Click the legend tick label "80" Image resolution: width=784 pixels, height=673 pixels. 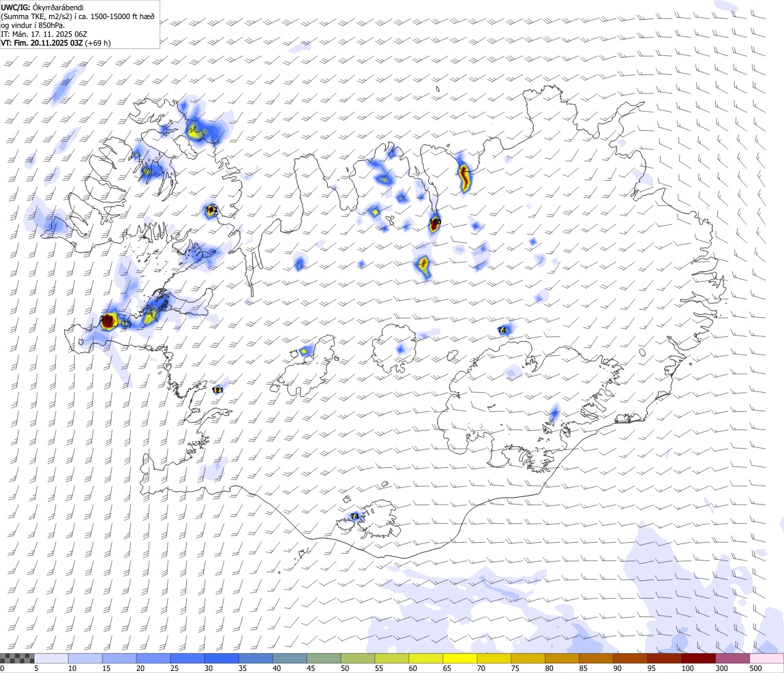[x=549, y=668]
